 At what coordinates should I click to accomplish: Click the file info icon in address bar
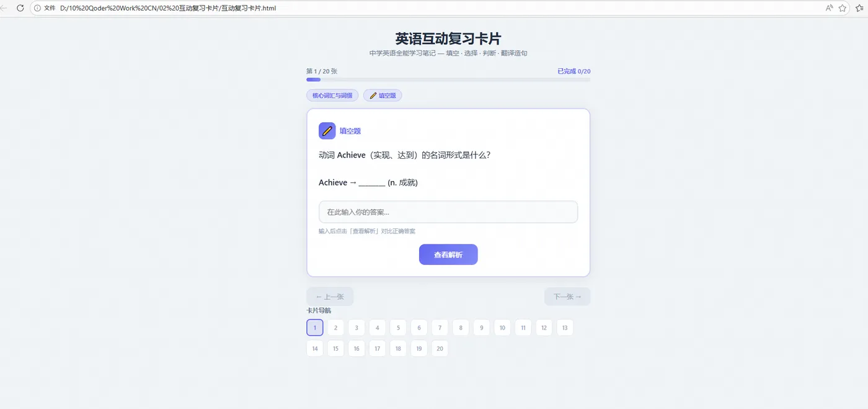(x=37, y=8)
